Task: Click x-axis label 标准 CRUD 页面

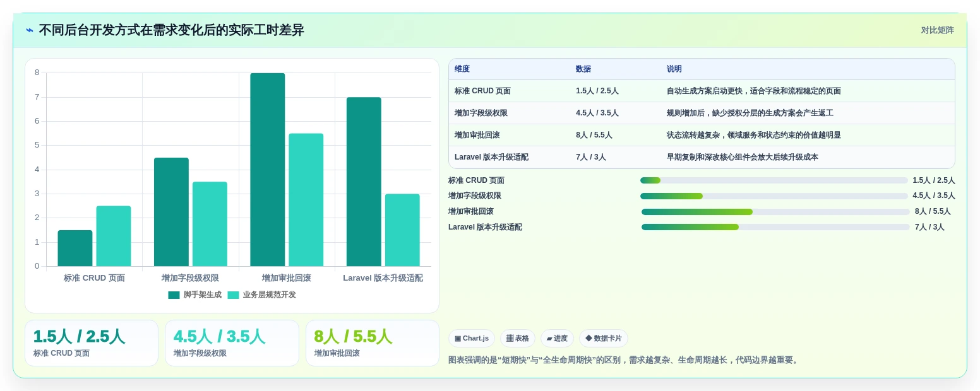Action: (94, 278)
